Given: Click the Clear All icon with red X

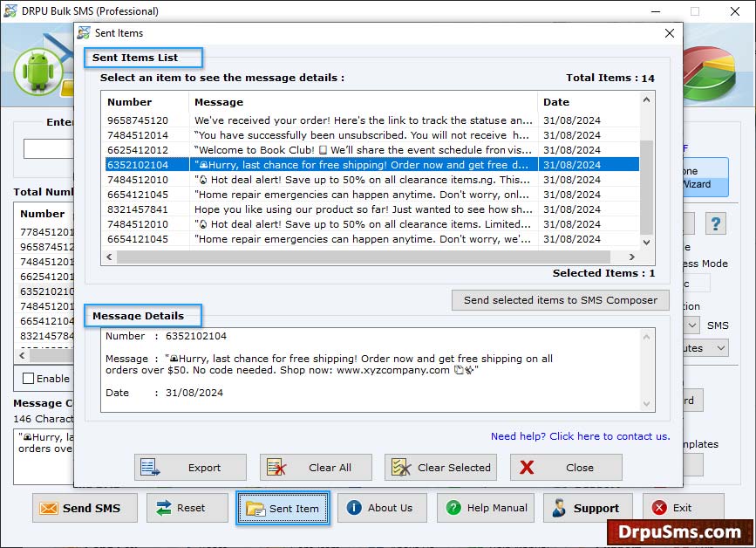Looking at the screenshot, I should tap(276, 468).
